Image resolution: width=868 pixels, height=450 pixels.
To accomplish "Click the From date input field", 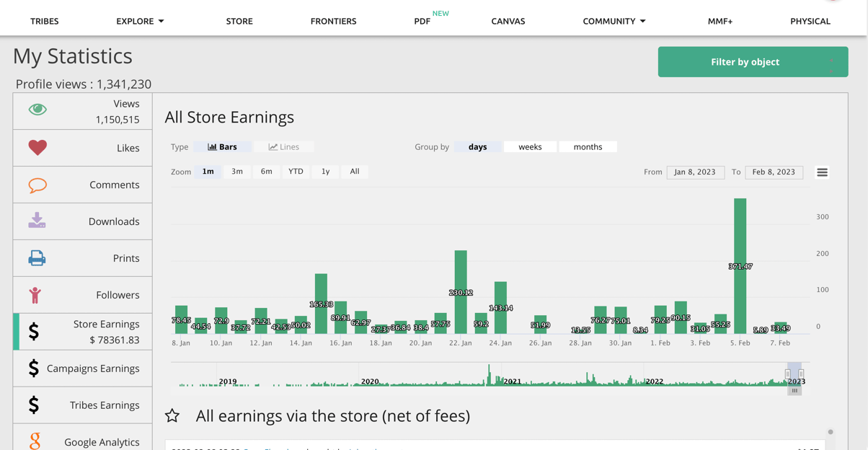I will pyautogui.click(x=695, y=172).
